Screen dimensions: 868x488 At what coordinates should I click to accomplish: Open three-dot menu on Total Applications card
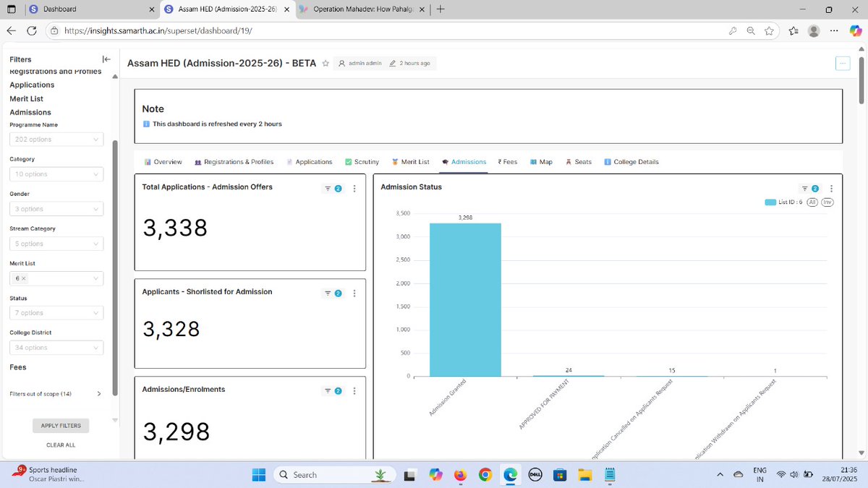coord(354,189)
